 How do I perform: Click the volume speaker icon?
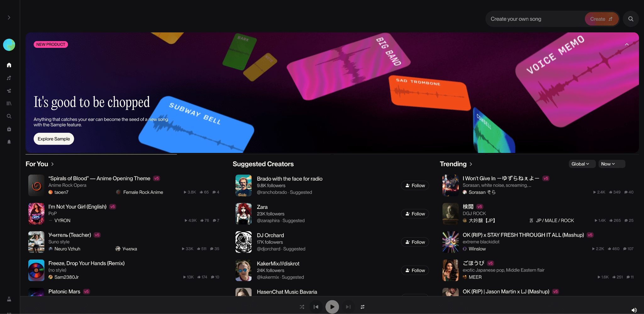[x=634, y=310]
